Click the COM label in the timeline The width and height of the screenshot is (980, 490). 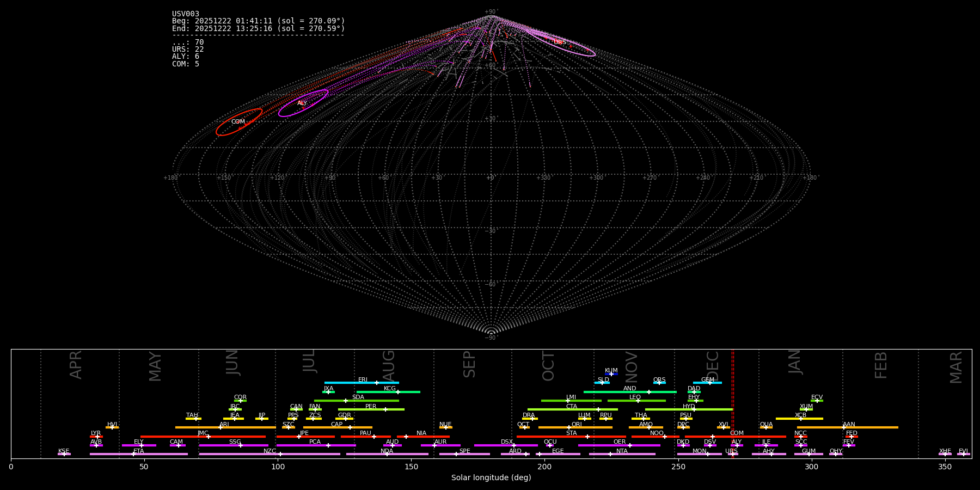(x=737, y=433)
